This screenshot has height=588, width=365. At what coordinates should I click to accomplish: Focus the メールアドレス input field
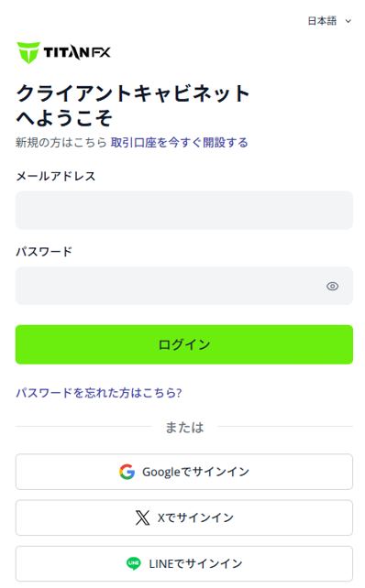(x=184, y=211)
